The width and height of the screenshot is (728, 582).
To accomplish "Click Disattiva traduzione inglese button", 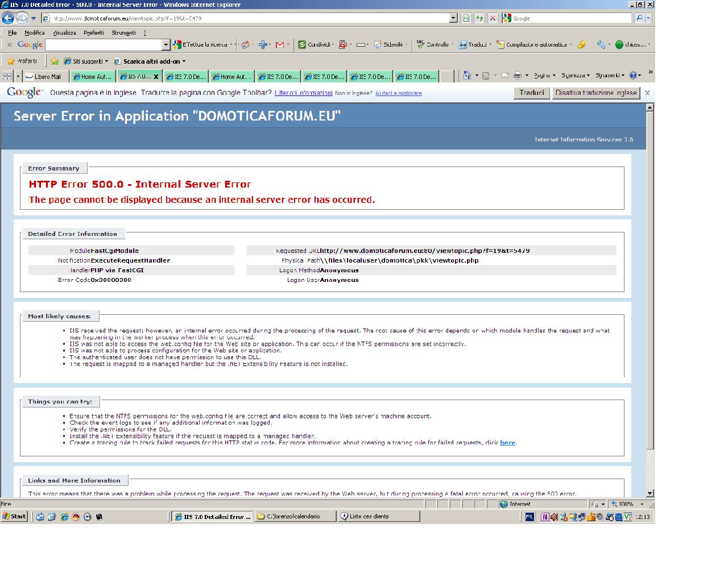I will click(595, 93).
